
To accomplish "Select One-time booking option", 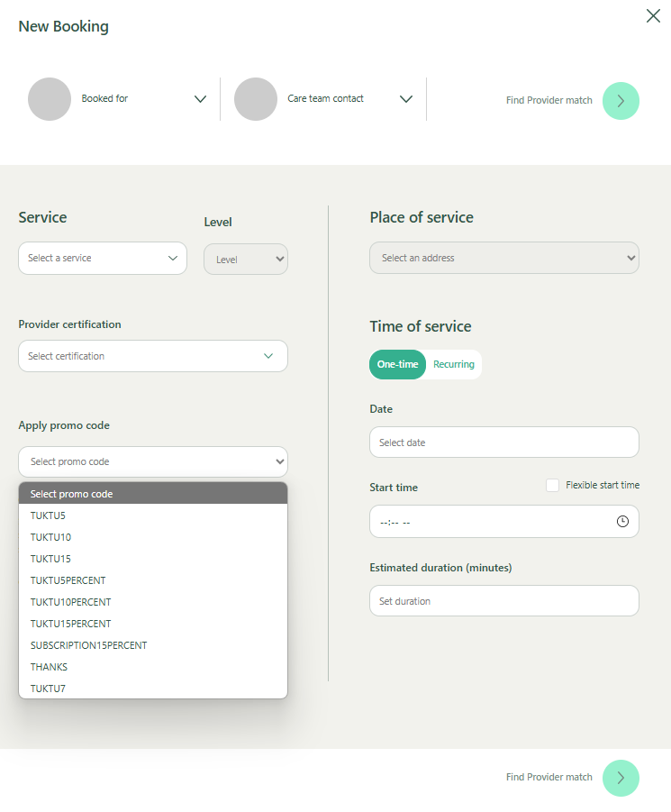I will [397, 364].
